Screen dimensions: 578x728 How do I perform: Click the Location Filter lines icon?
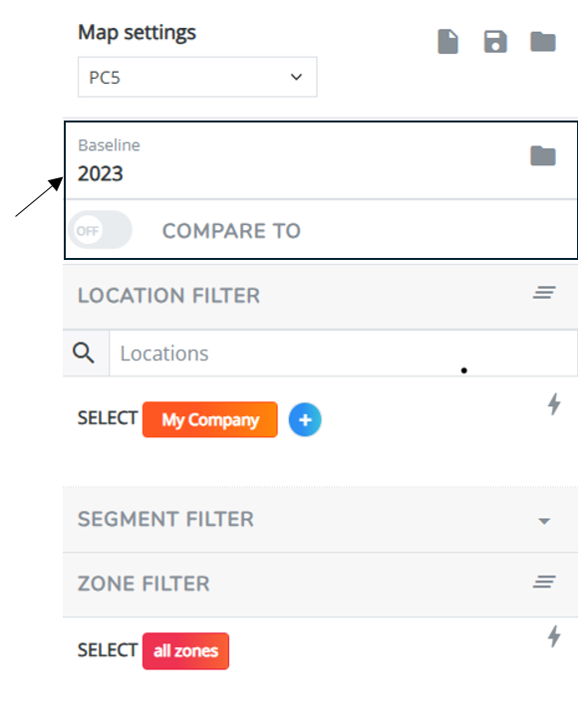click(544, 293)
